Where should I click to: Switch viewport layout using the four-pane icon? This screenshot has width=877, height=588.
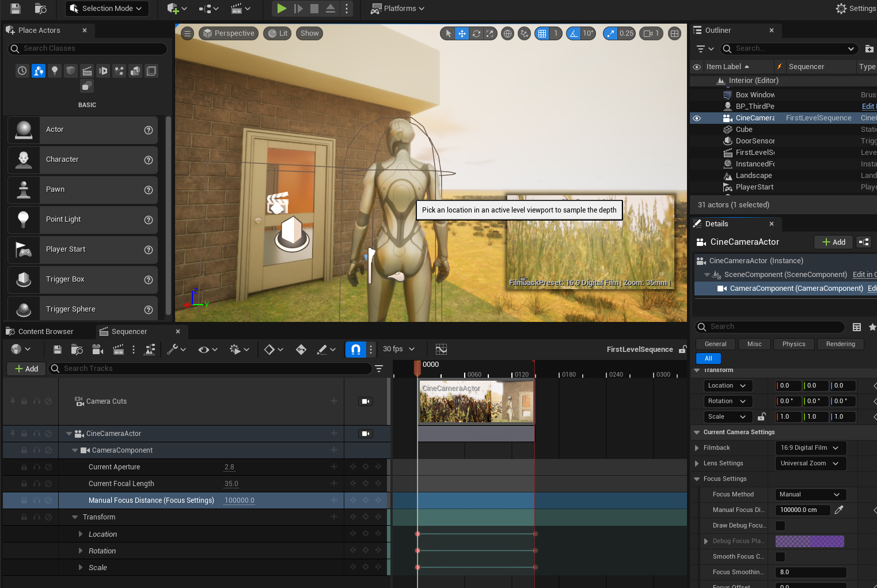point(674,33)
